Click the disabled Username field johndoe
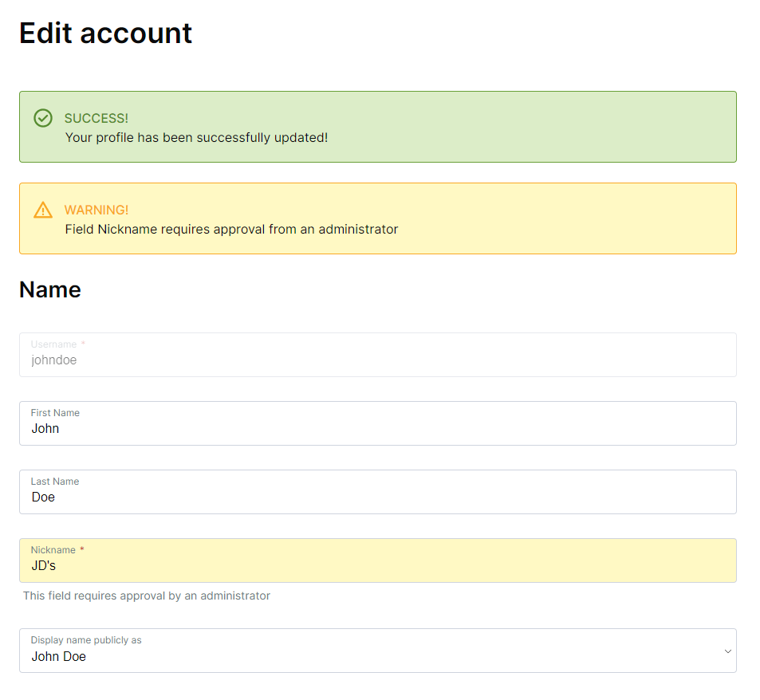Image resolution: width=760 pixels, height=700 pixels. [377, 355]
